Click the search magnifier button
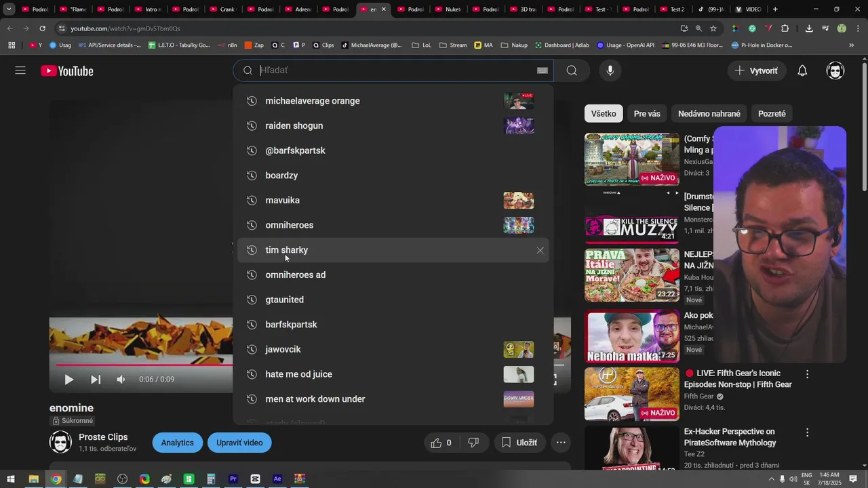The width and height of the screenshot is (868, 488). point(572,70)
